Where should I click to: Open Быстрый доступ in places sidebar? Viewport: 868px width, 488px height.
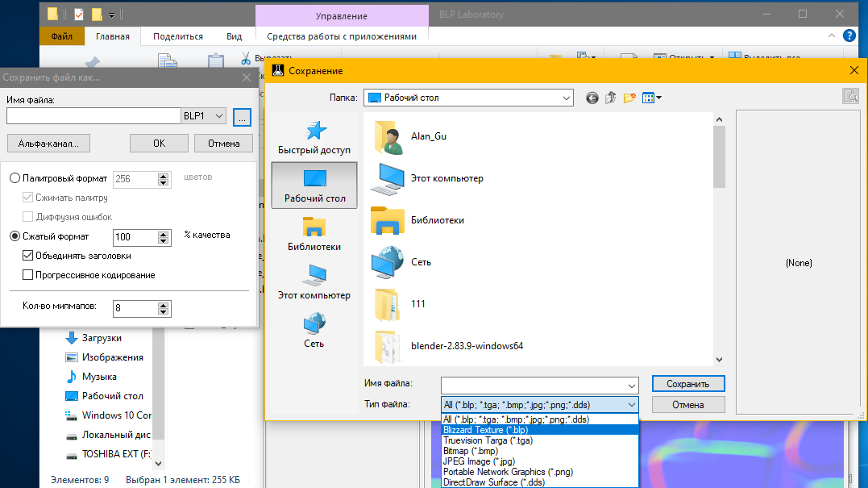[314, 137]
